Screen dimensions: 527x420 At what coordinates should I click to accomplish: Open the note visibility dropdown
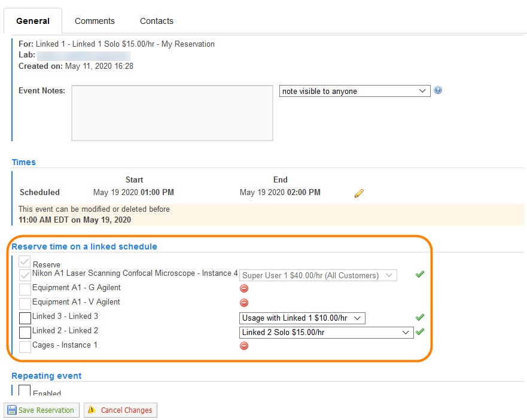click(355, 91)
